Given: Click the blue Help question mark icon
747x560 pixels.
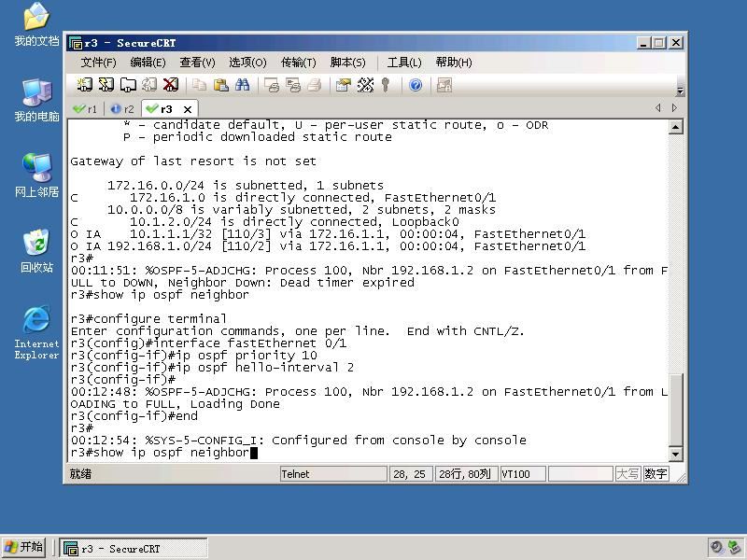Looking at the screenshot, I should point(416,85).
